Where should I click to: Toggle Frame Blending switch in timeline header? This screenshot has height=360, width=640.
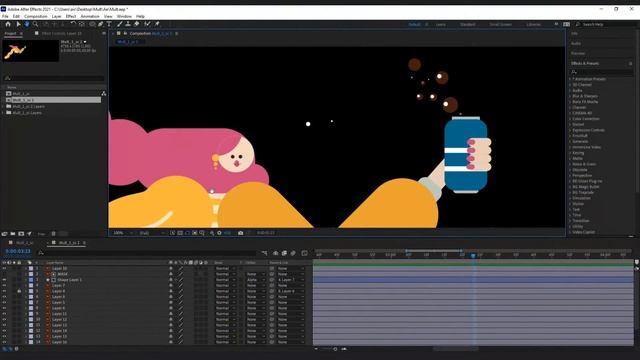click(284, 253)
